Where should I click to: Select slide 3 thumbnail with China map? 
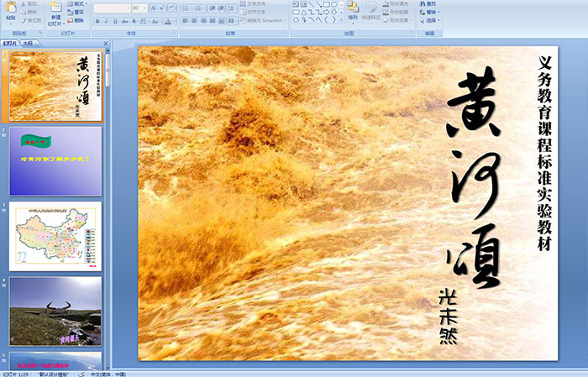[55, 236]
